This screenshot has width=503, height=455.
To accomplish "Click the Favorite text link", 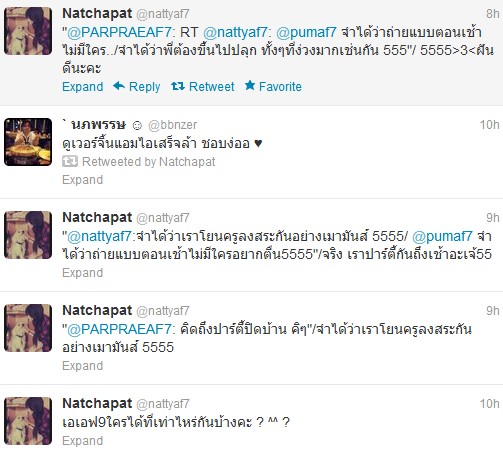I will 280,87.
